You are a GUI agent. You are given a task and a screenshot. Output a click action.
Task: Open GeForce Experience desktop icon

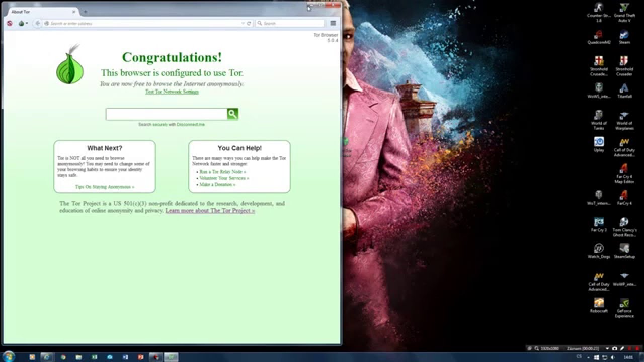[x=624, y=307]
